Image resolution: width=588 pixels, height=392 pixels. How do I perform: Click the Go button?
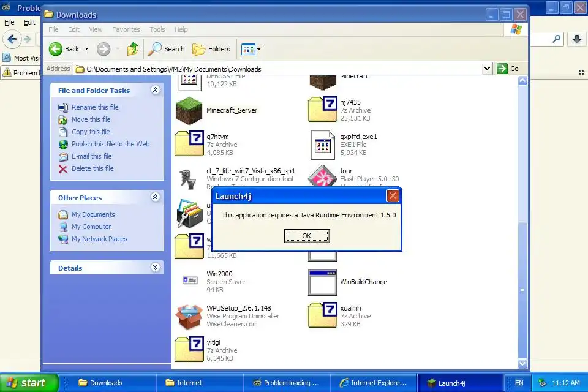(508, 69)
